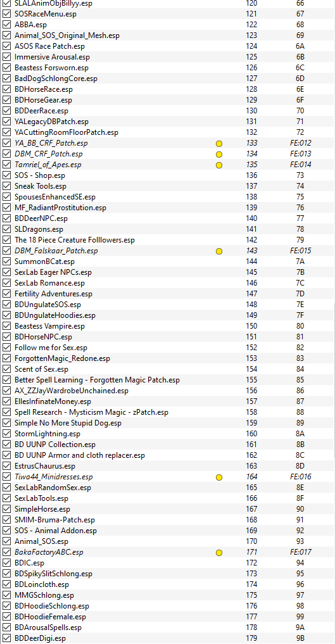Select the EstrusChaurus.esp plugin name
Viewport: 335px width, 644px height.
point(45,466)
